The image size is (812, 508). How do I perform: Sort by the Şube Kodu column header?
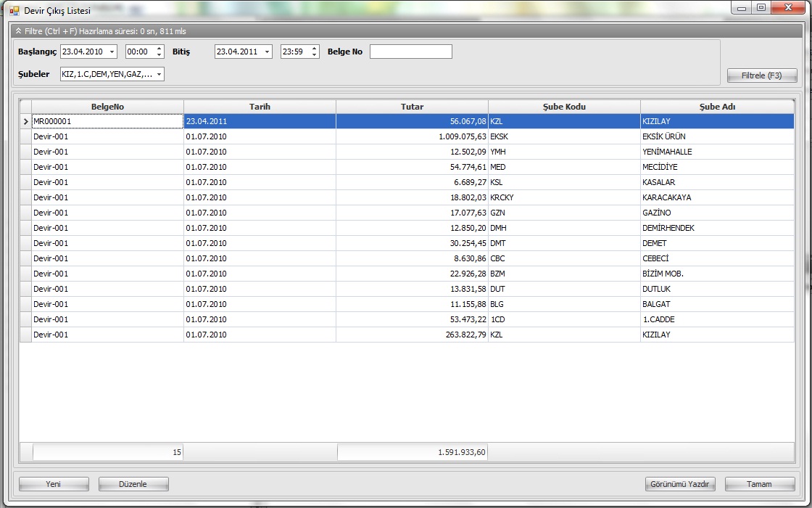(565, 107)
